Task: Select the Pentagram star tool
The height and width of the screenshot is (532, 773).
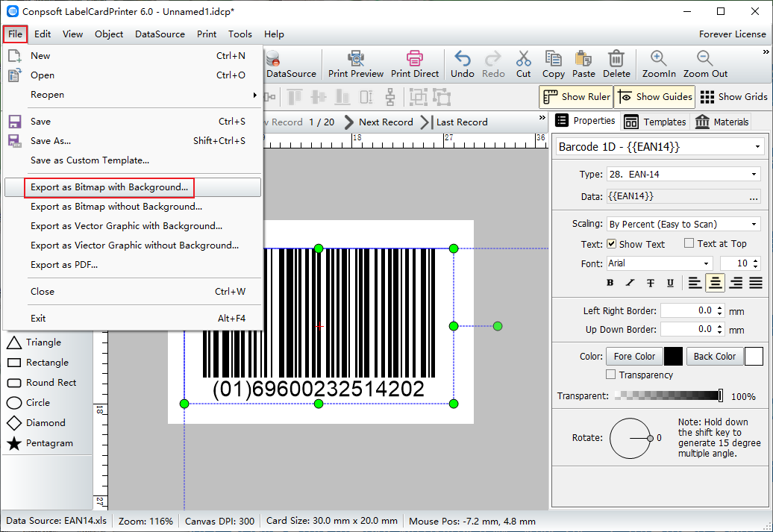Action: coord(40,443)
